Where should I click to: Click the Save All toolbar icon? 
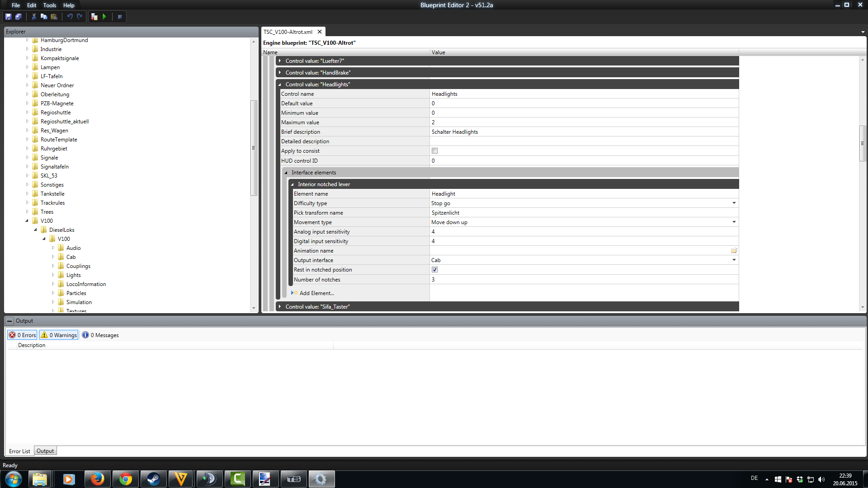point(19,17)
